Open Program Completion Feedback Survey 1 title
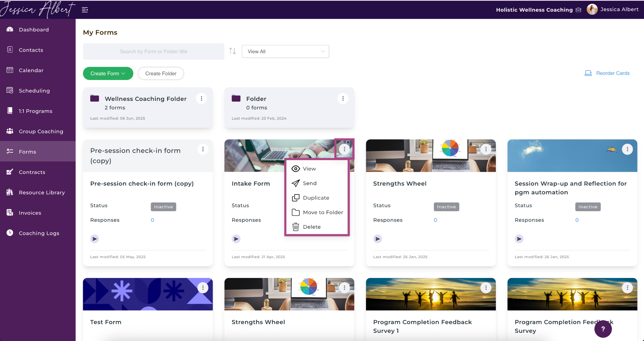 pos(422,326)
